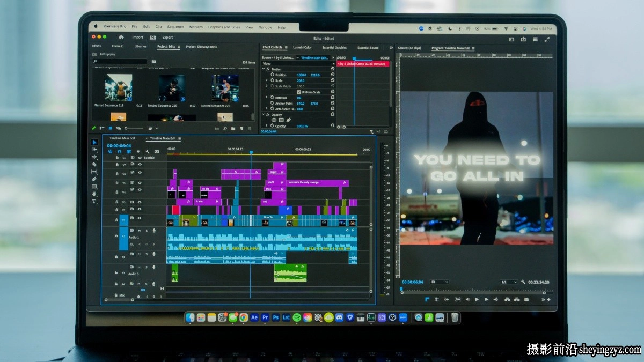Image resolution: width=644 pixels, height=362 pixels.
Task: Show overflow panels chevron next to Essential Sound
Action: (392, 47)
